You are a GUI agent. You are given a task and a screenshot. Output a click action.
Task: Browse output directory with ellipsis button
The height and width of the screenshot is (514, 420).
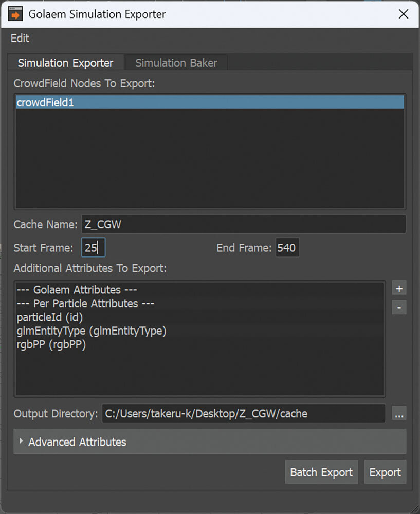pyautogui.click(x=399, y=413)
